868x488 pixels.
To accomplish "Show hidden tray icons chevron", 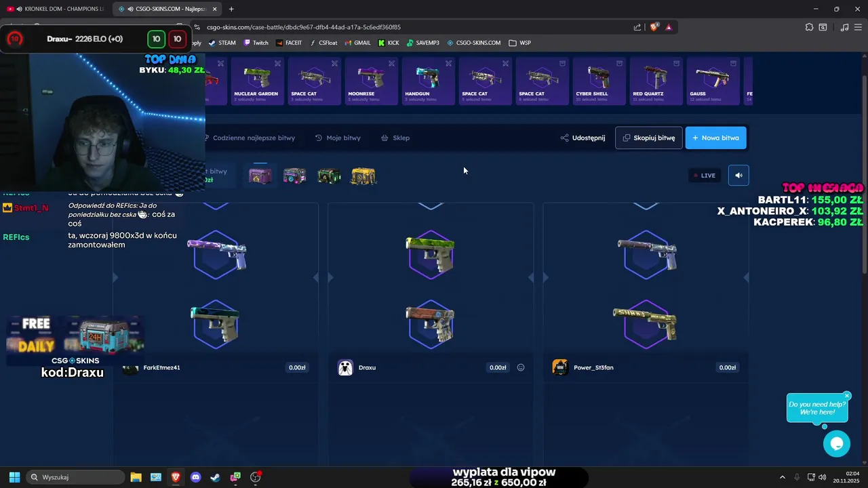I will pyautogui.click(x=782, y=477).
